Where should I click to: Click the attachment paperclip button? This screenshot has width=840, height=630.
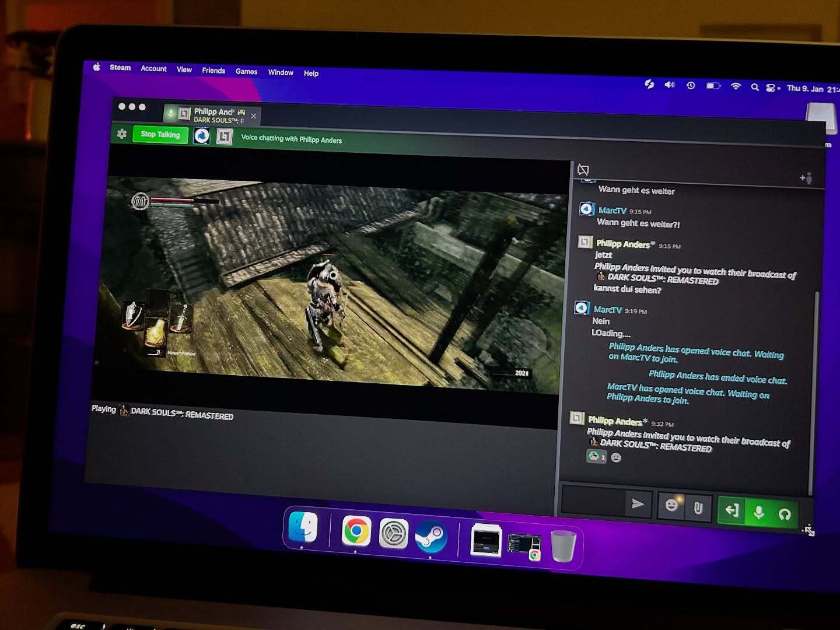[x=698, y=508]
